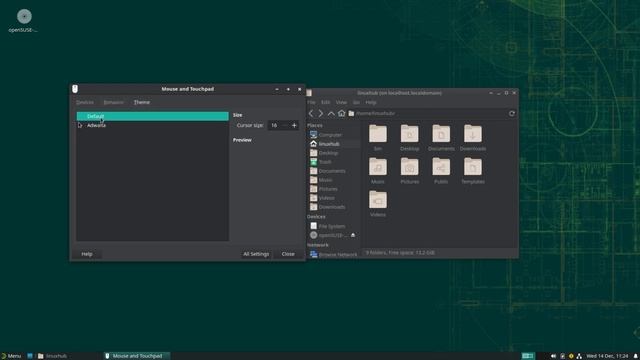Open the File menu in the file manager
This screenshot has height=360, width=640.
[x=311, y=102]
